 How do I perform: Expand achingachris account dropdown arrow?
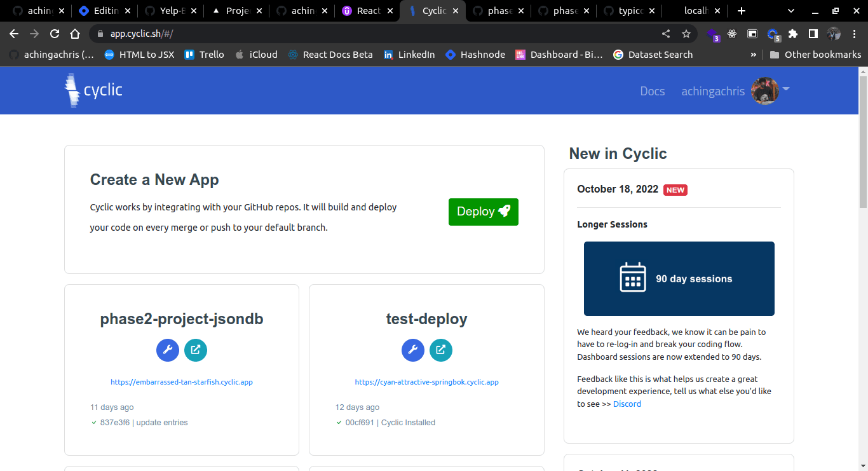786,89
